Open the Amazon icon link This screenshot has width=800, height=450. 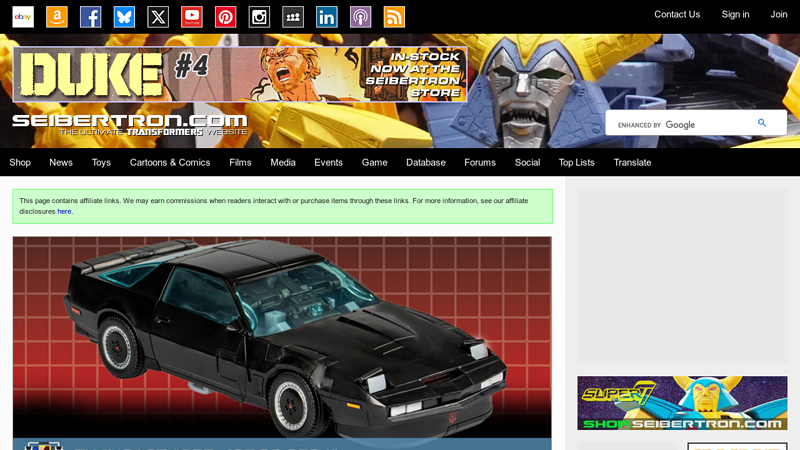coord(57,17)
